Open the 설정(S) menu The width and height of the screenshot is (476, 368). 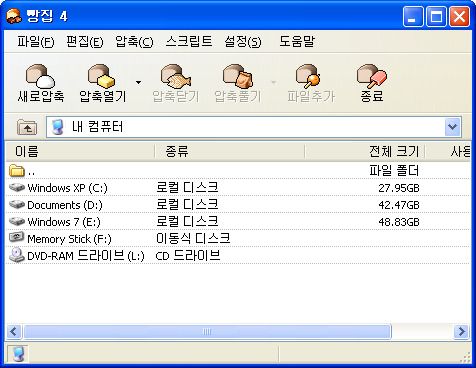(243, 42)
